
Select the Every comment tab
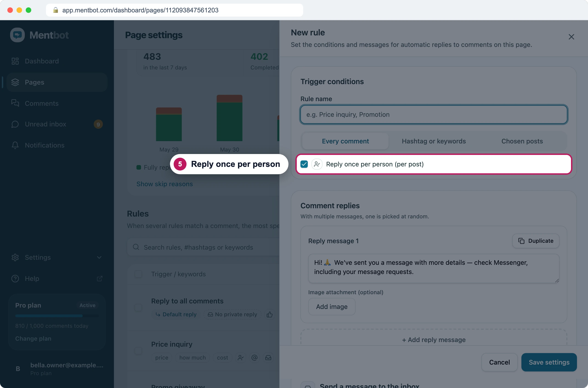tap(345, 141)
